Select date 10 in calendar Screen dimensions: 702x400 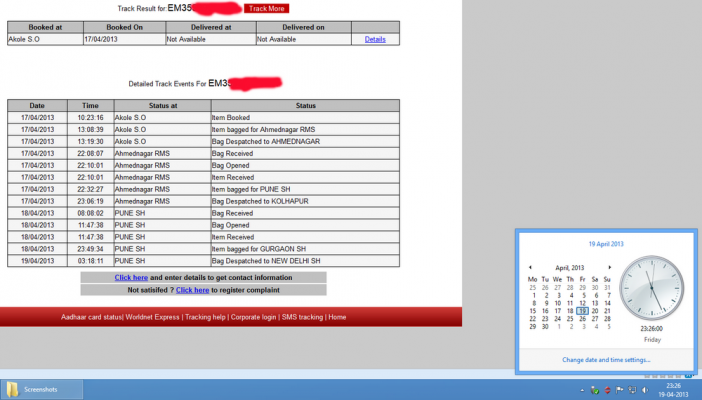pyautogui.click(x=557, y=303)
